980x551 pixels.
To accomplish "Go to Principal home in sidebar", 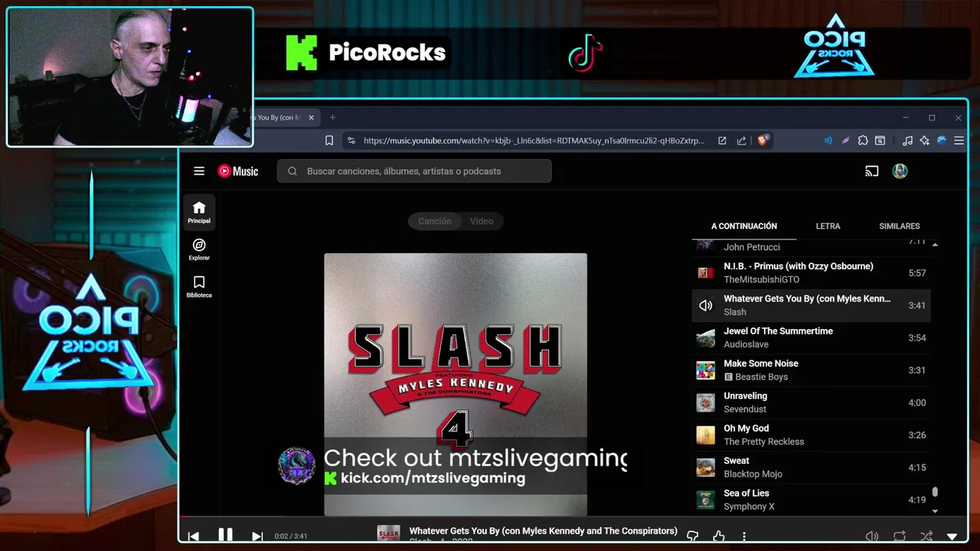I will coord(199,212).
